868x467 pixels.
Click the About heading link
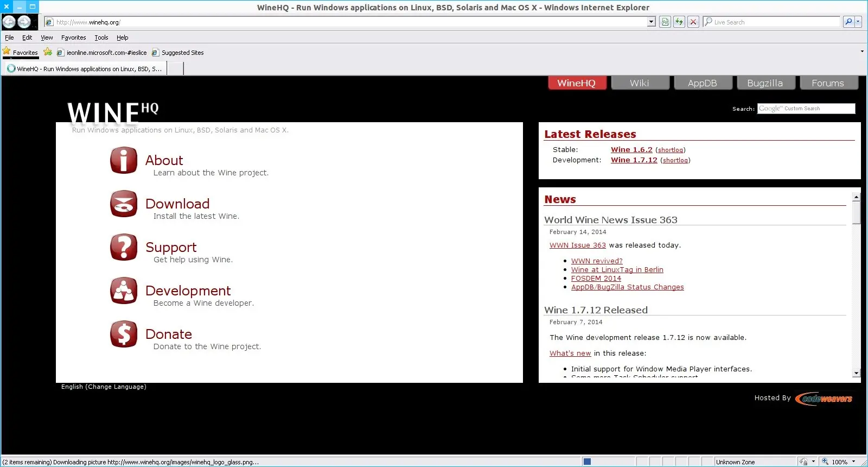pos(164,160)
